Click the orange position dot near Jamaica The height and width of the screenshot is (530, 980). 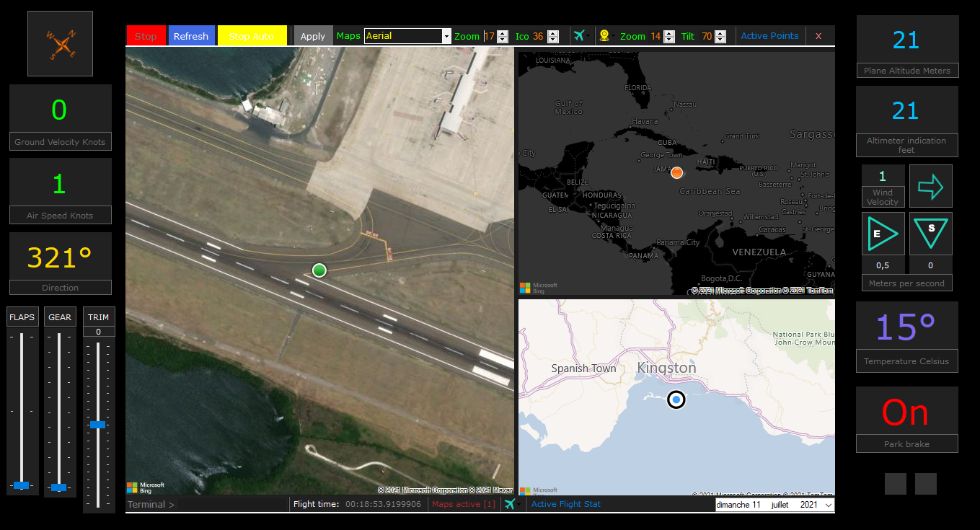point(676,172)
